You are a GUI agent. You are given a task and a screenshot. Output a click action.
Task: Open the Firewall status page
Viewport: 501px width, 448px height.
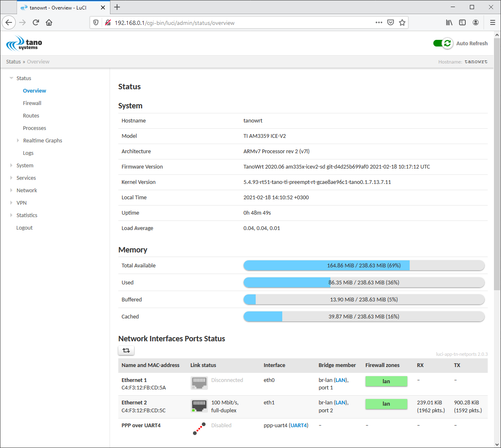click(32, 103)
